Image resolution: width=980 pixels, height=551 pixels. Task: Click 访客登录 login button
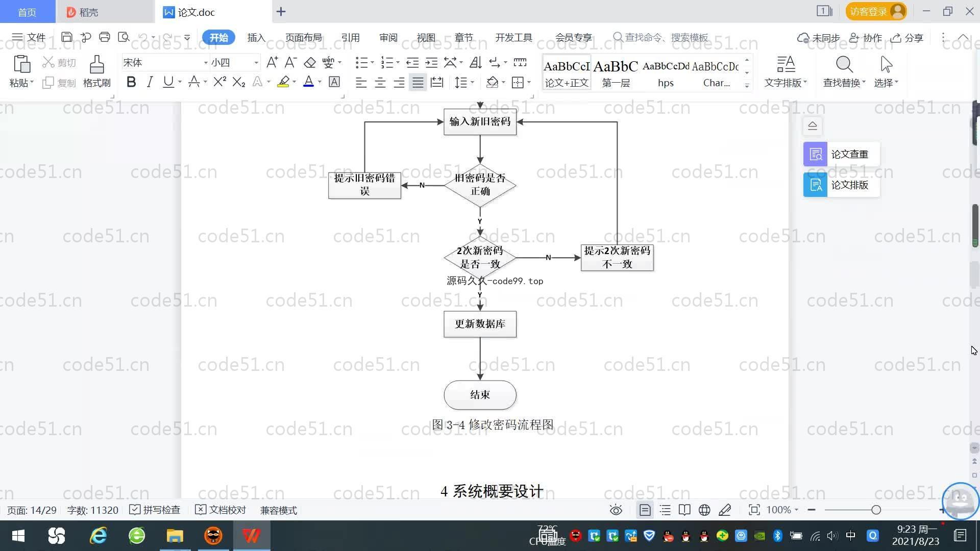pos(876,11)
